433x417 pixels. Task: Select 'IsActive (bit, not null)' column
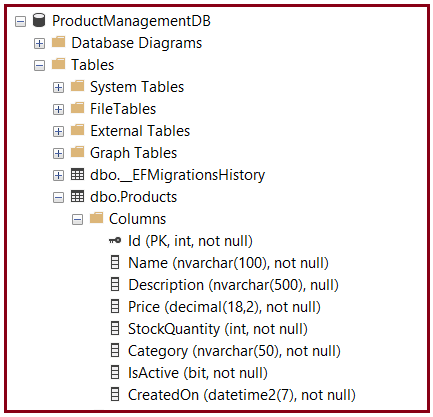coord(198,373)
